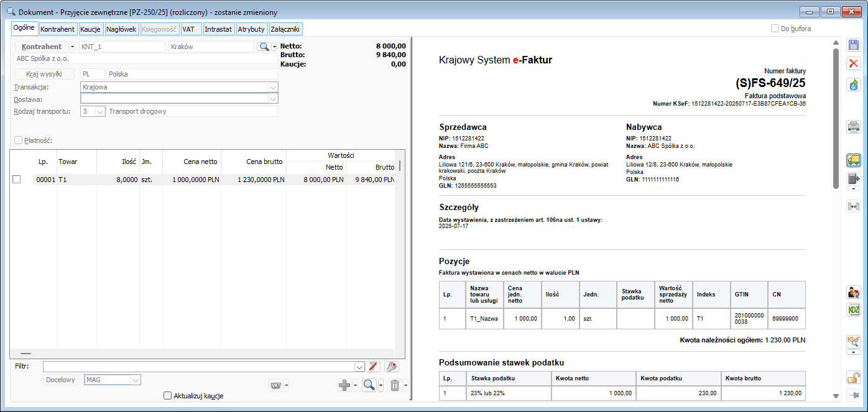868x412 pixels.
Task: Click the save diskette icon
Action: [854, 45]
